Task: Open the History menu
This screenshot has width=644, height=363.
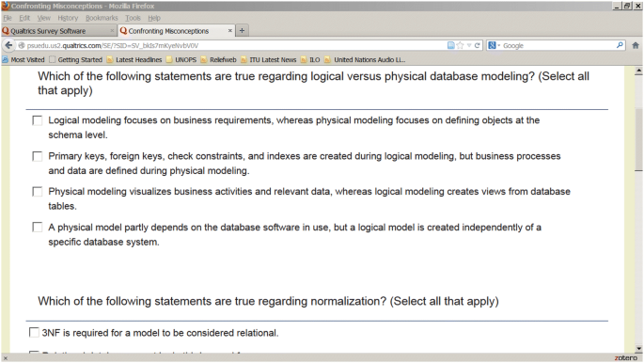Action: tap(68, 18)
